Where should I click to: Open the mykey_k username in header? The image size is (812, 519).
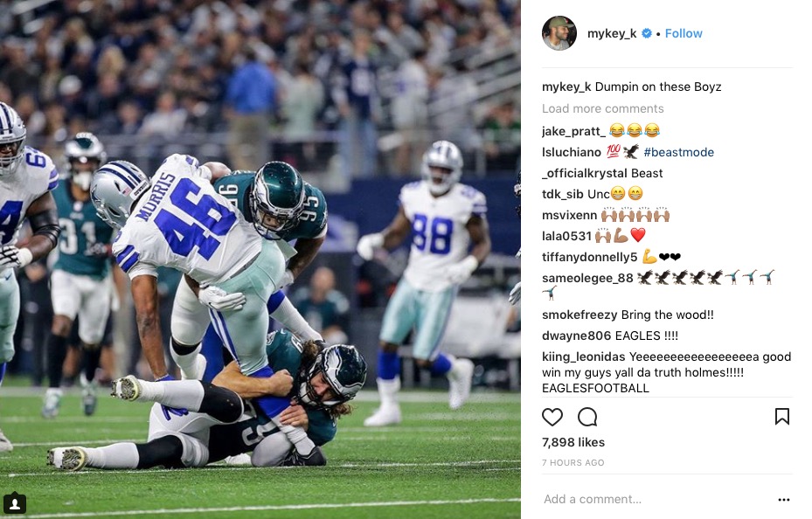coord(612,33)
